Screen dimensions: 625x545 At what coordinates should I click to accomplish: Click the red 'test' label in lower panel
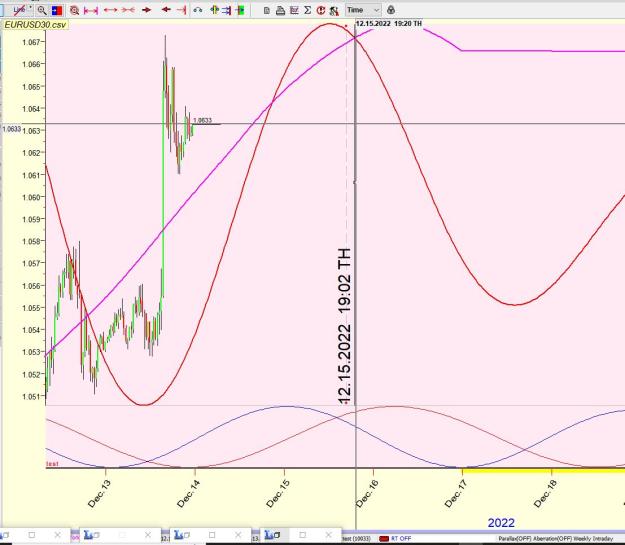point(52,464)
